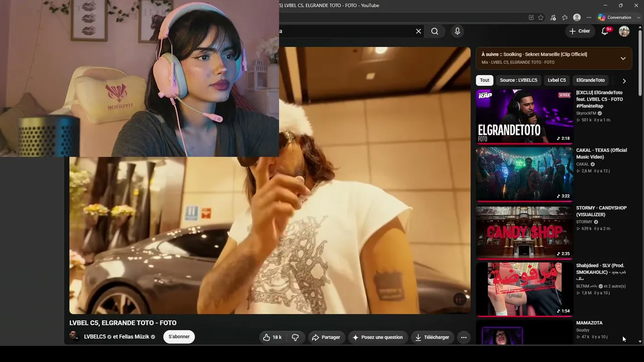The width and height of the screenshot is (644, 362).
Task: Select the Tout filter chip
Action: [485, 80]
